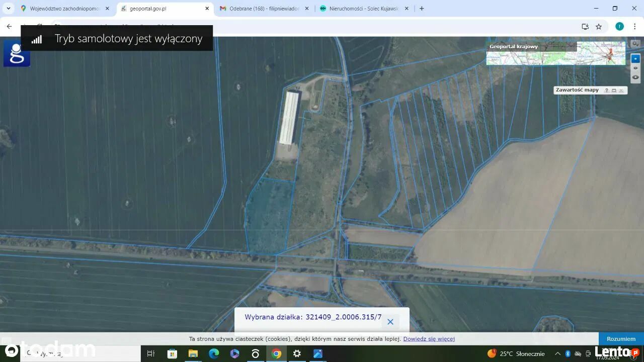Show hidden system tray icons
This screenshot has width=644, height=362.
tap(557, 353)
